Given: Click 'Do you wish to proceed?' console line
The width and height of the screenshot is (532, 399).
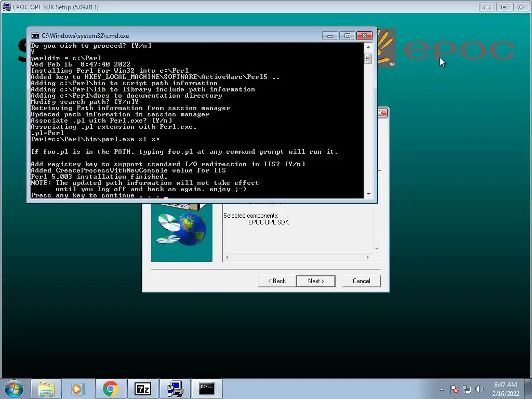Looking at the screenshot, I should tap(91, 46).
